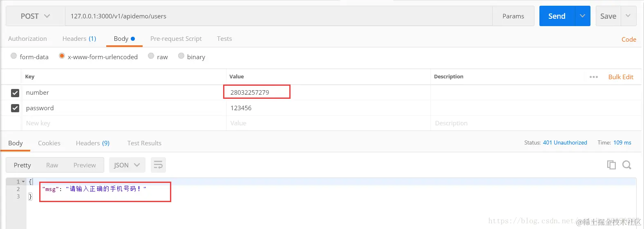Open the response Cookies tab

[x=49, y=143]
